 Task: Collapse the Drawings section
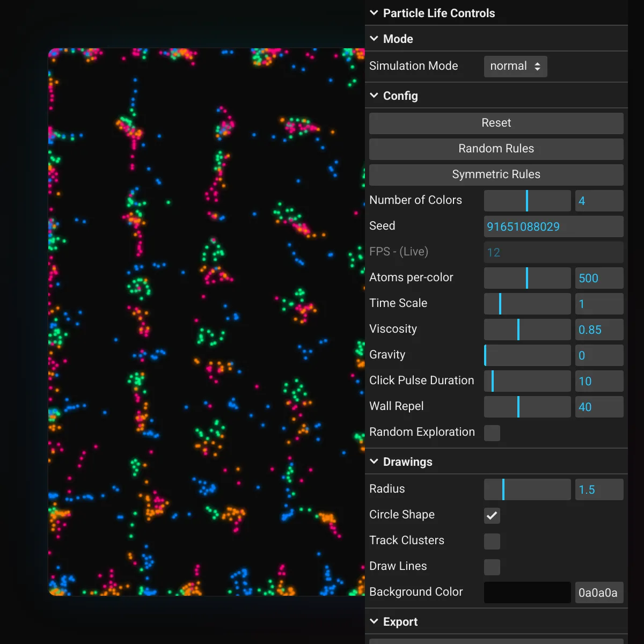pos(375,462)
